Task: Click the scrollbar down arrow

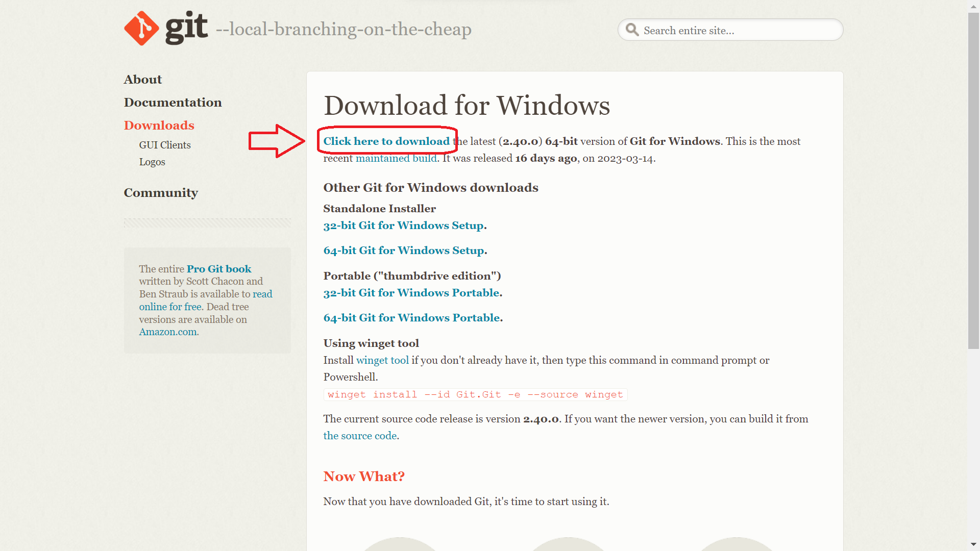Action: tap(973, 544)
